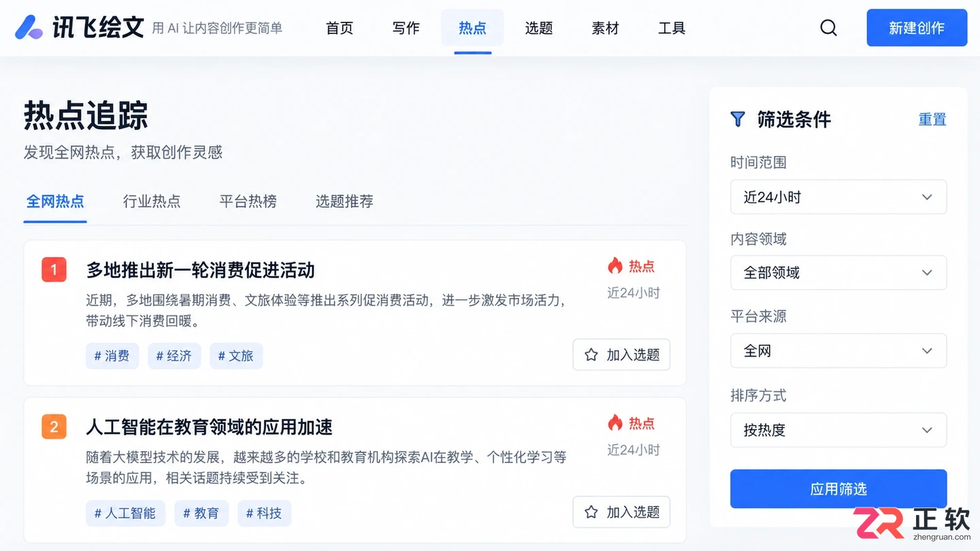980x551 pixels.
Task: Click 热点 label on second card
Action: [x=641, y=423]
